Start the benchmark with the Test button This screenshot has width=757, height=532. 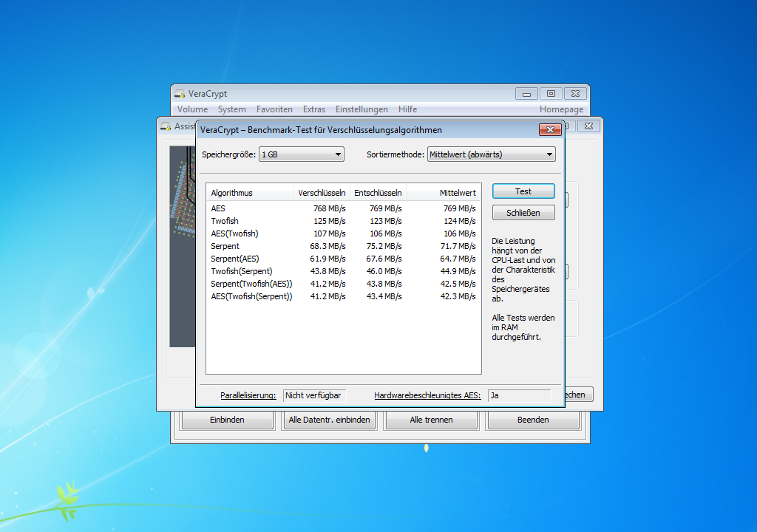pos(523,191)
